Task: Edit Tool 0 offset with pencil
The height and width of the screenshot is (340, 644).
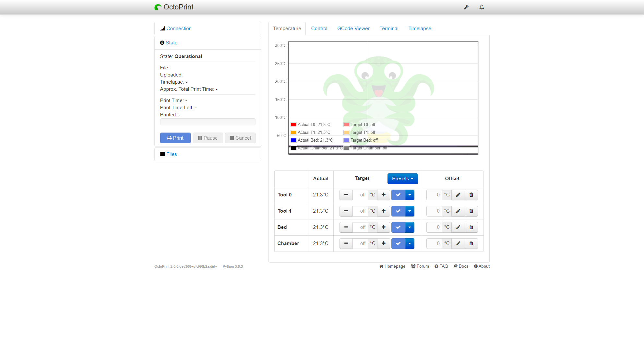Action: pyautogui.click(x=458, y=195)
